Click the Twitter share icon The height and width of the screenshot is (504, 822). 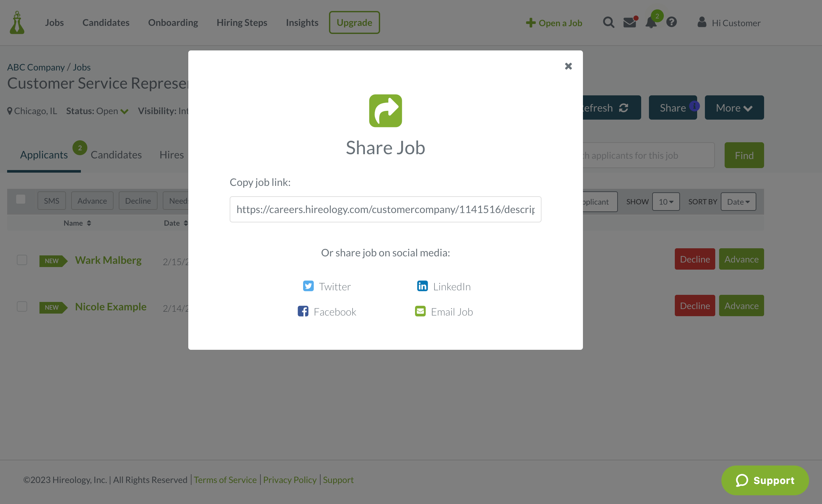(x=308, y=286)
